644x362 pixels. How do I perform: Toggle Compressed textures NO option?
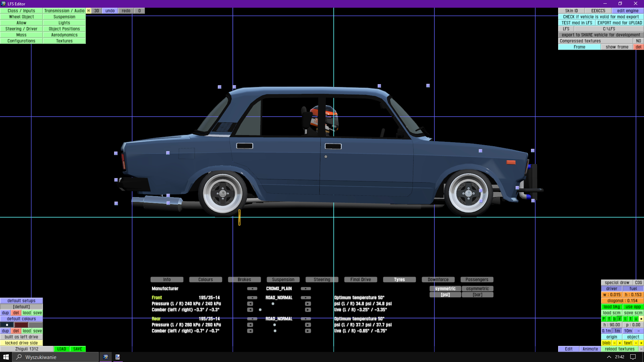[x=638, y=41]
